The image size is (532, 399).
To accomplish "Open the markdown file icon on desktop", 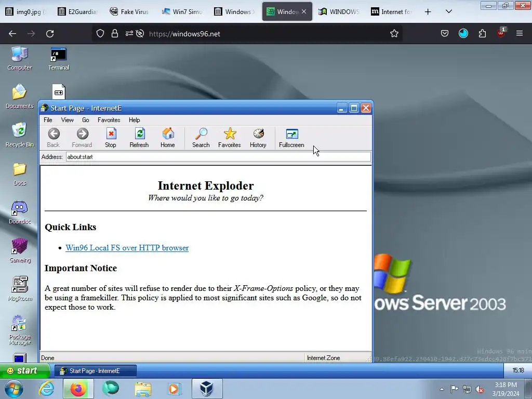I will point(59,91).
